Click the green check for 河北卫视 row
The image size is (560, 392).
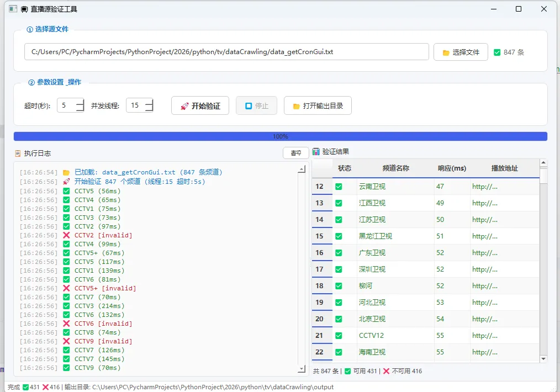click(x=339, y=303)
